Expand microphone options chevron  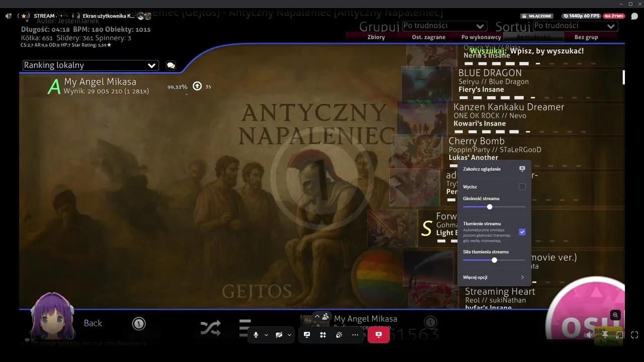266,335
